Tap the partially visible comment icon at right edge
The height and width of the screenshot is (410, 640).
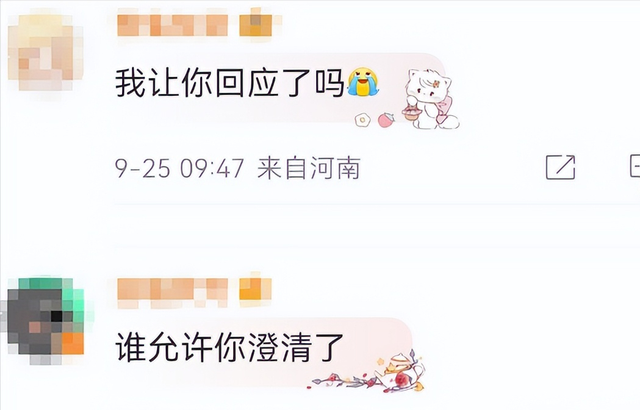click(x=635, y=166)
